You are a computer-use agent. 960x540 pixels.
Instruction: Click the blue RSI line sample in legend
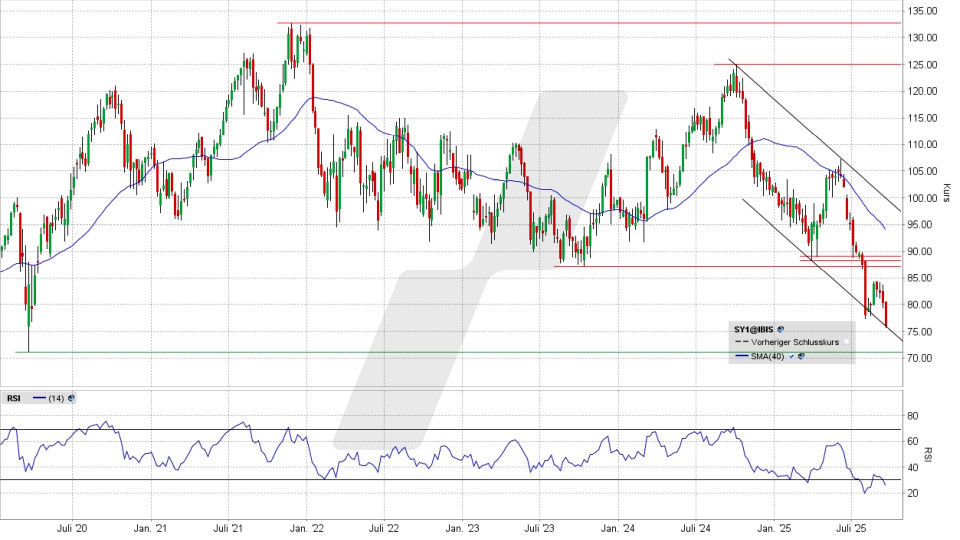click(38, 398)
